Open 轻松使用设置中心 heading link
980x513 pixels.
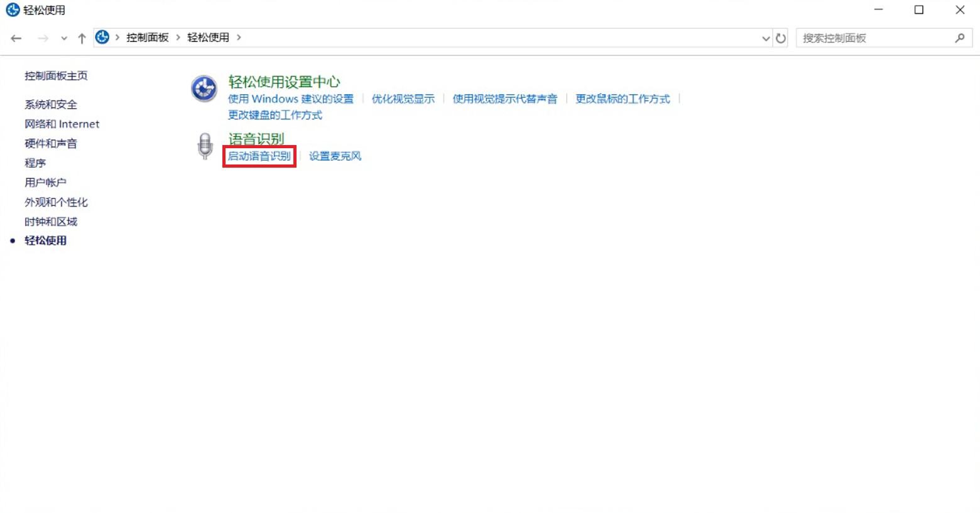pos(284,82)
